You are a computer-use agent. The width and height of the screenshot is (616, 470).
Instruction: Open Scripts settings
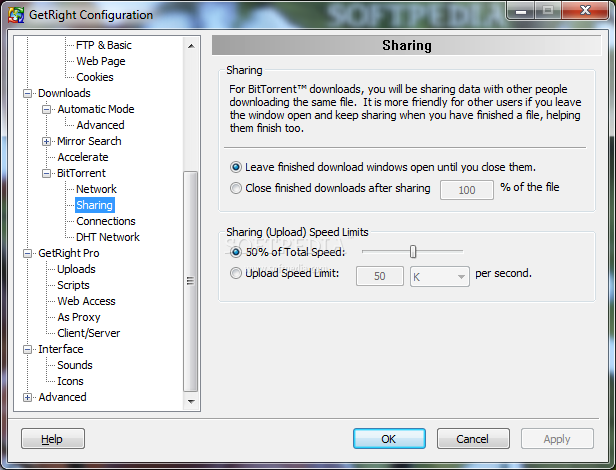(73, 285)
